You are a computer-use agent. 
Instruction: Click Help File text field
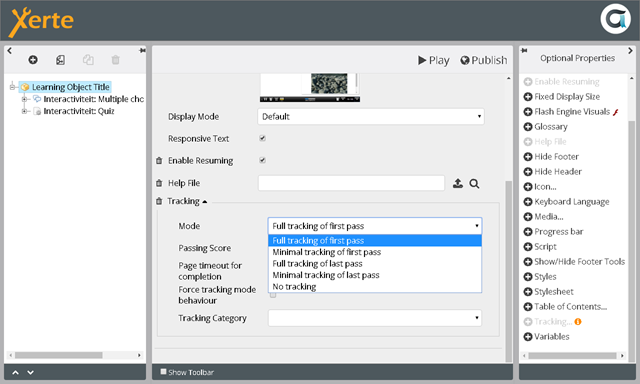[351, 183]
